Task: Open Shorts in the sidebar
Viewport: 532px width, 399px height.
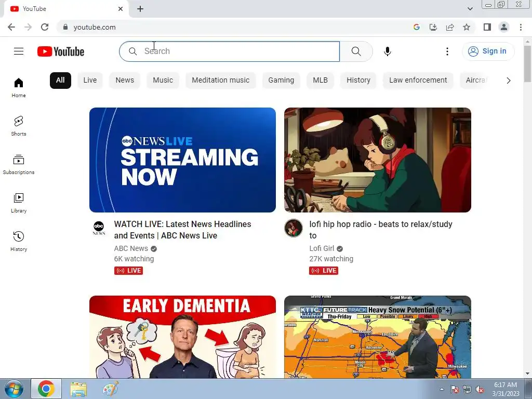Action: (19, 126)
